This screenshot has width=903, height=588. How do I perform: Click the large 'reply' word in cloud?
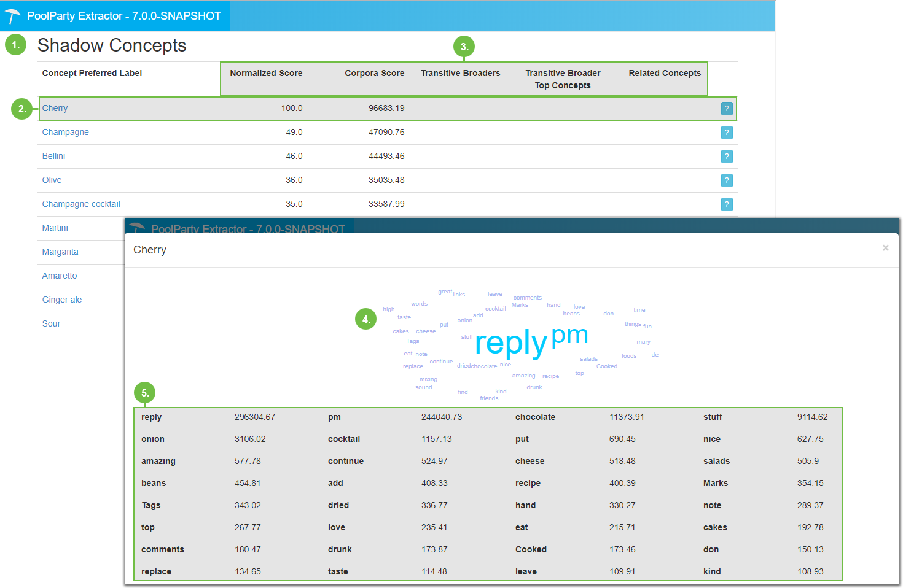tap(510, 344)
